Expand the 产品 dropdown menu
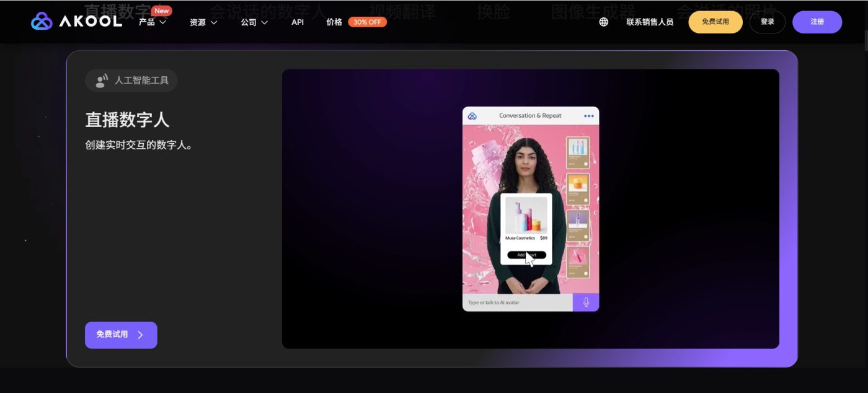The width and height of the screenshot is (868, 393). (x=153, y=22)
